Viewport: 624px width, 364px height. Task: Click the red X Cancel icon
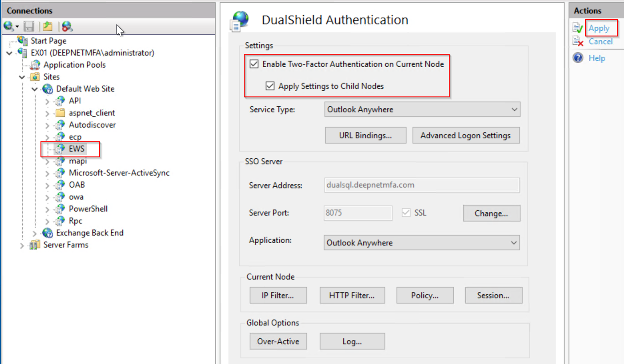(578, 42)
